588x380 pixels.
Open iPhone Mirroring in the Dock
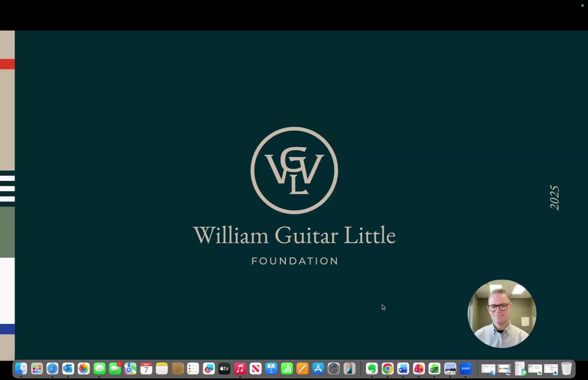(x=350, y=369)
